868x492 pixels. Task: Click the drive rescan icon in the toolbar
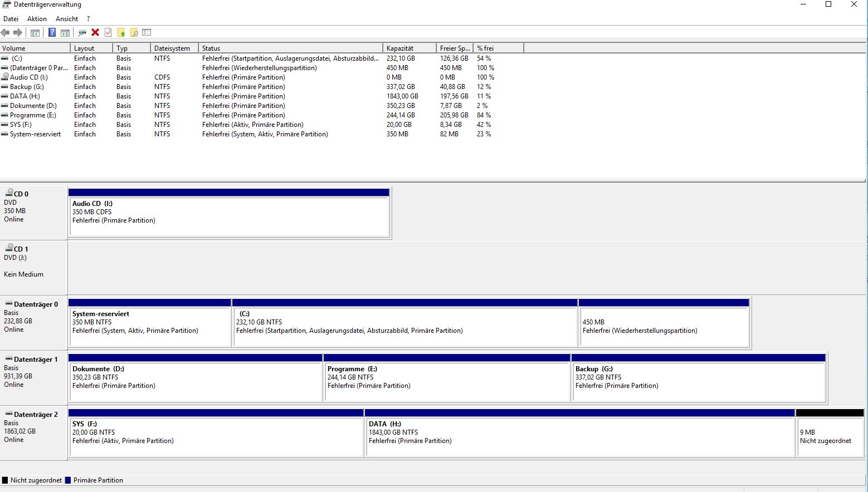(82, 33)
